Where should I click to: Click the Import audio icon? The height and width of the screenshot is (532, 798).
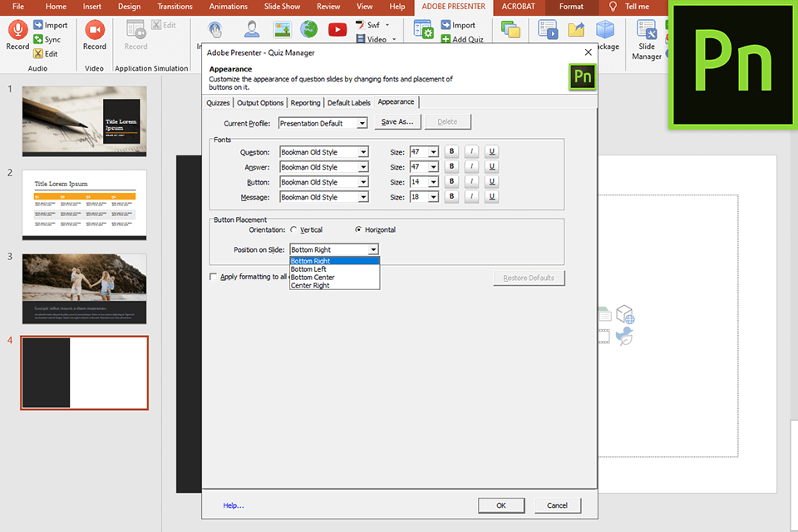click(39, 26)
